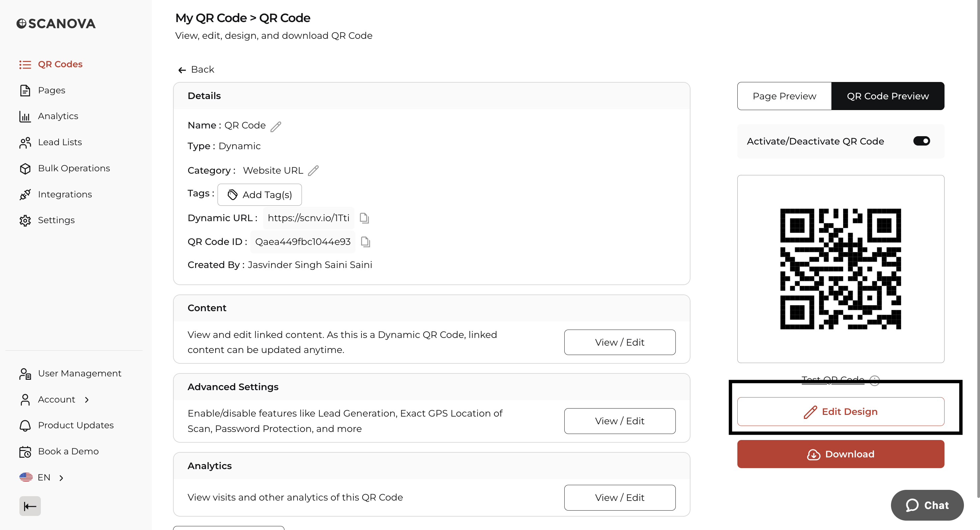The image size is (980, 530).
Task: Click Add Tag(s) button
Action: tap(259, 195)
